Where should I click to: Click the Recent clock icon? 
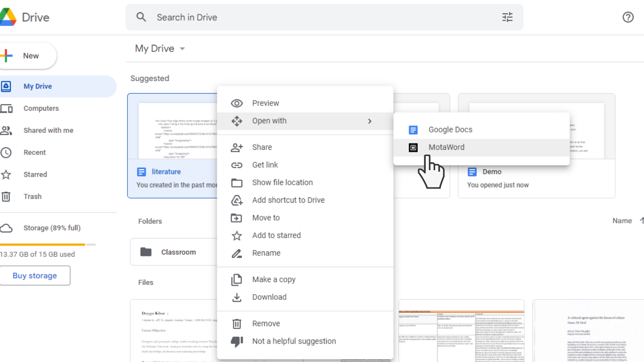(x=6, y=152)
